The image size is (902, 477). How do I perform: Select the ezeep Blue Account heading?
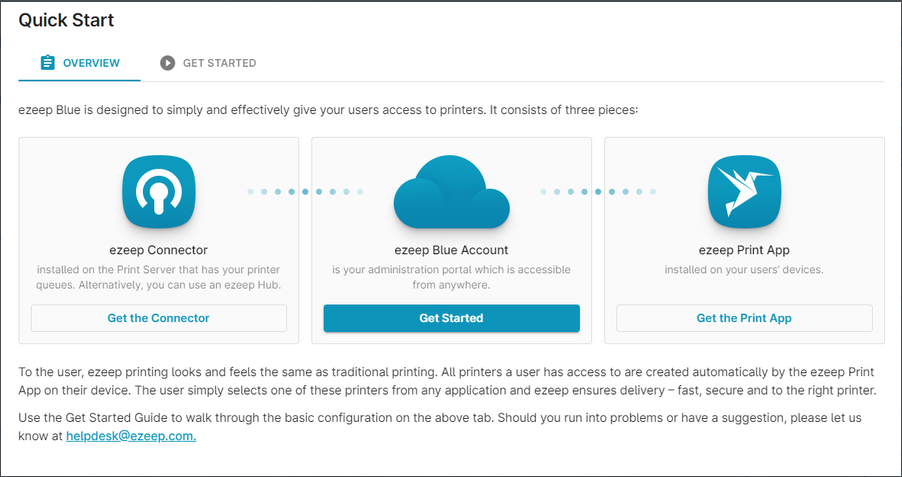point(452,250)
